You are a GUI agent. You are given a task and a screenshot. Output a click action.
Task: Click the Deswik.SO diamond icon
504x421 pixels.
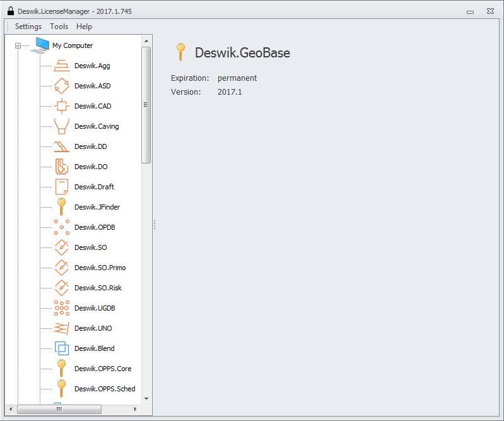[61, 247]
